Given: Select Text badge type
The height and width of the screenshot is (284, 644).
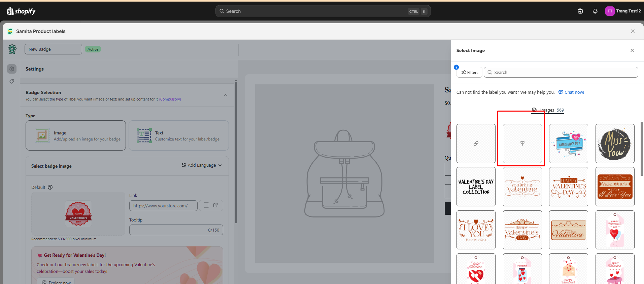Looking at the screenshot, I should [x=178, y=135].
